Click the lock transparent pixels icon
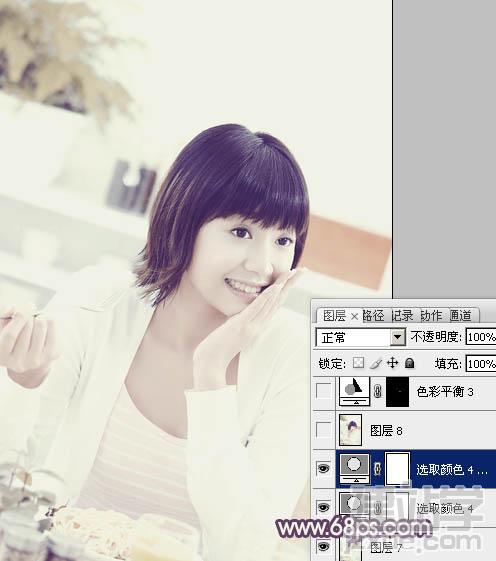Screen dimensions: 496x561 pyautogui.click(x=359, y=363)
